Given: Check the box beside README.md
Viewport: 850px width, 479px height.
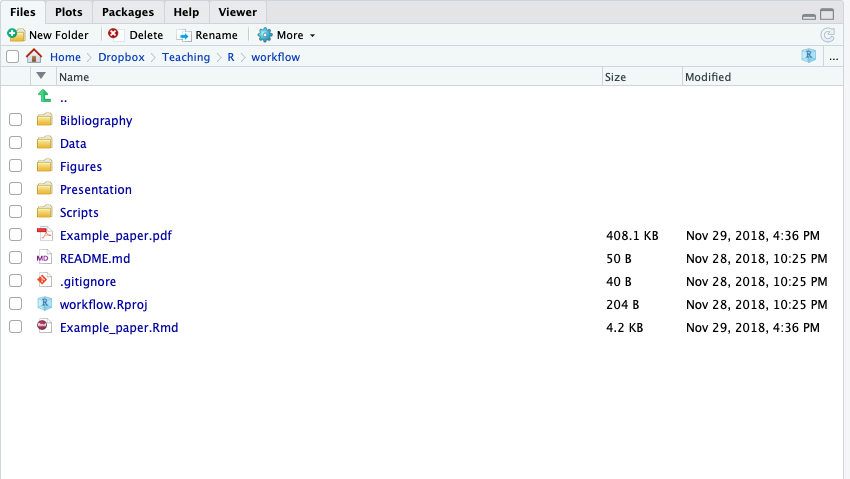Looking at the screenshot, I should point(15,258).
